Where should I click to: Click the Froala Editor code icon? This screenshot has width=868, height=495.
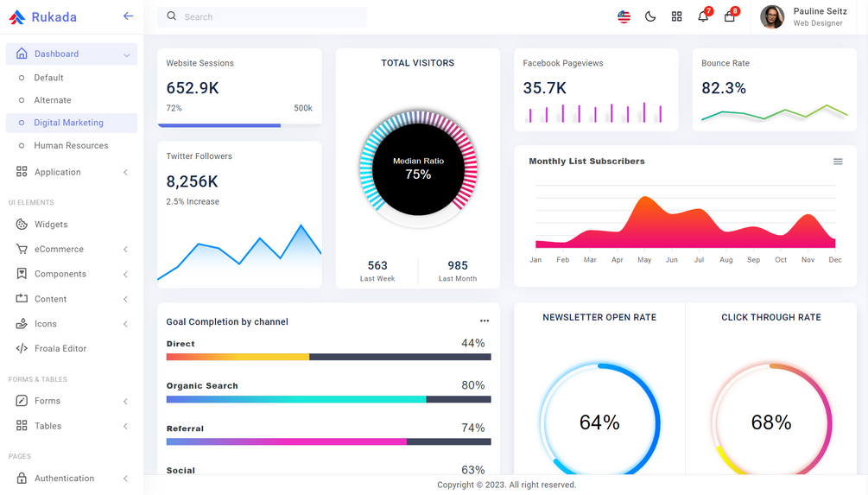tap(22, 348)
